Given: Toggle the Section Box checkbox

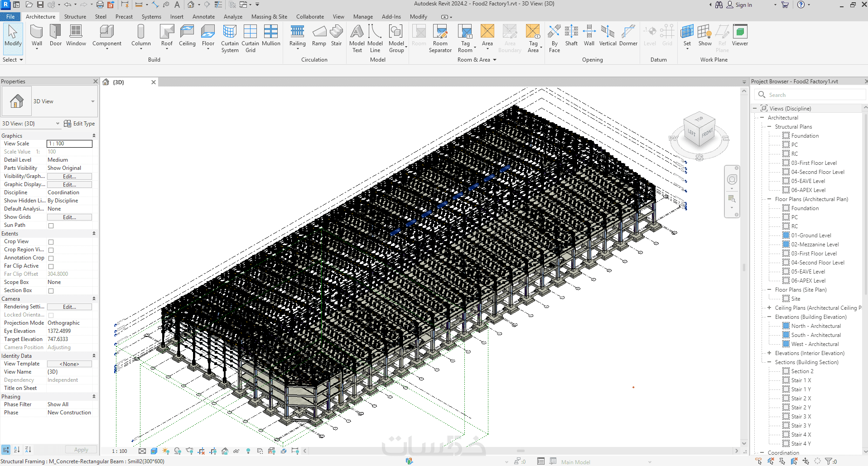Looking at the screenshot, I should point(51,291).
